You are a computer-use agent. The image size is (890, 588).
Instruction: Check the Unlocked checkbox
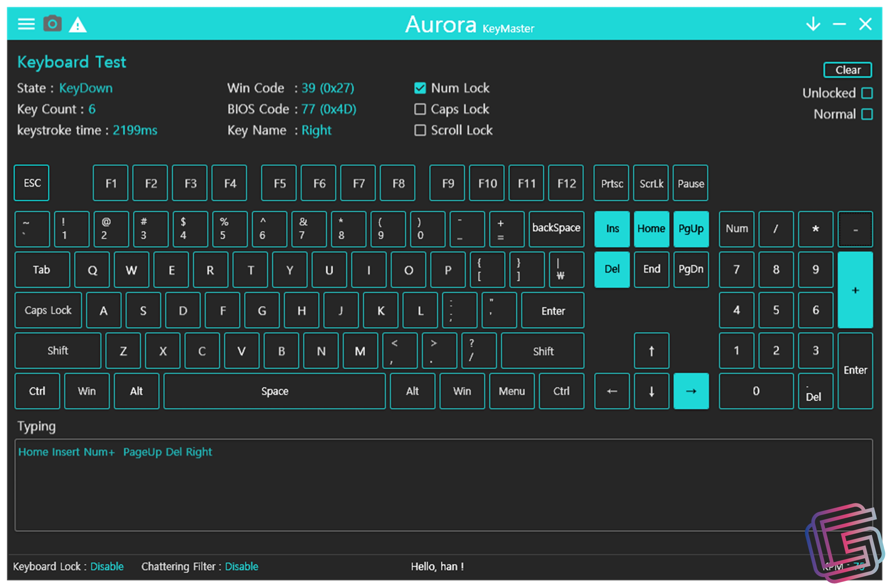(867, 93)
